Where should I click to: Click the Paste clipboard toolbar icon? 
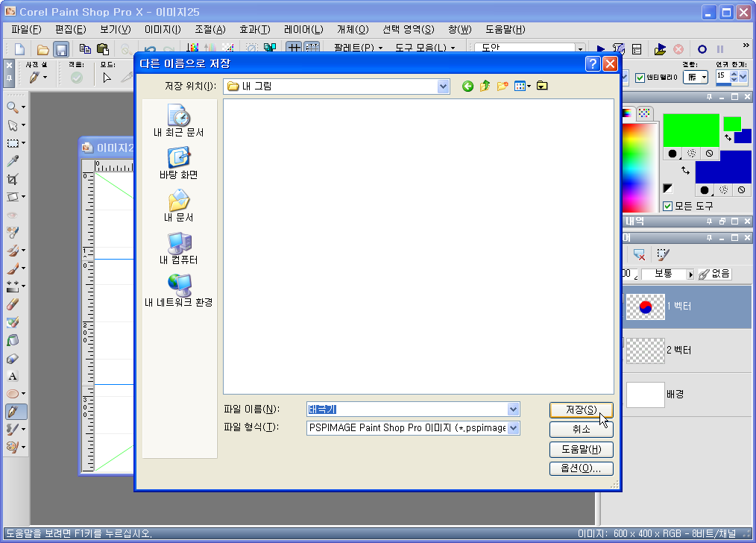(103, 48)
